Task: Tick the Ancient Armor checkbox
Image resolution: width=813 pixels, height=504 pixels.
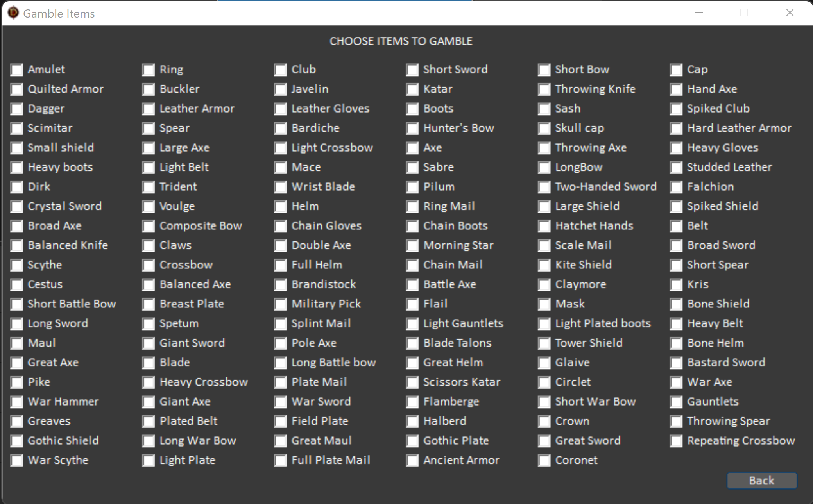Action: tap(412, 461)
